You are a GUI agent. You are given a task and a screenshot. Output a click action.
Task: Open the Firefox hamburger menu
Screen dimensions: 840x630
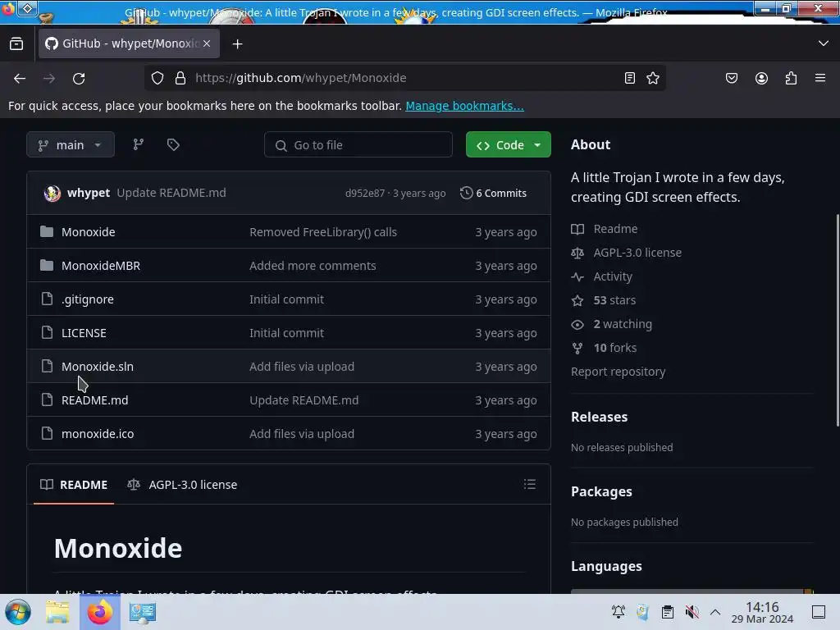pyautogui.click(x=820, y=78)
